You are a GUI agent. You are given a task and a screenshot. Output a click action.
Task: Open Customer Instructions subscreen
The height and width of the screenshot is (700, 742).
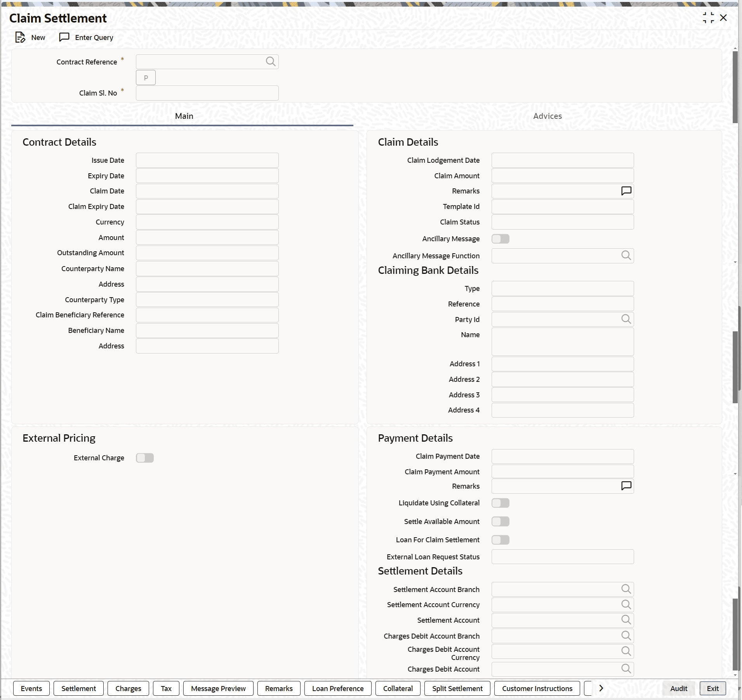pos(537,688)
